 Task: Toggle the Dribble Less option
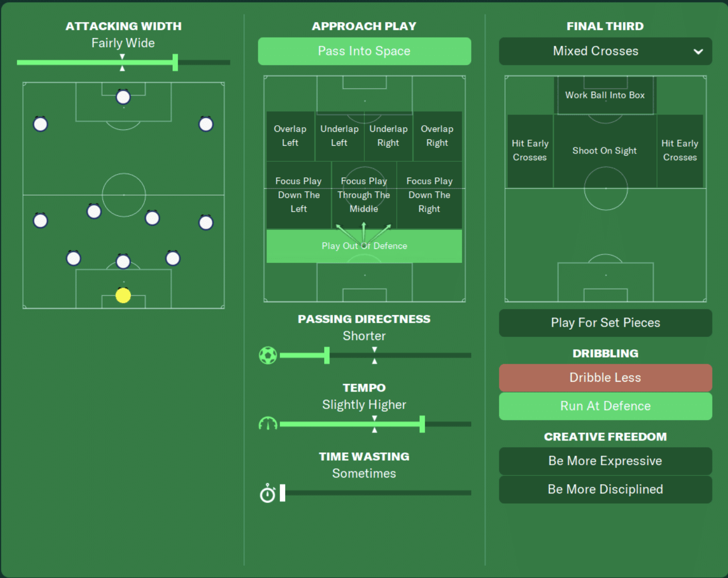point(605,378)
